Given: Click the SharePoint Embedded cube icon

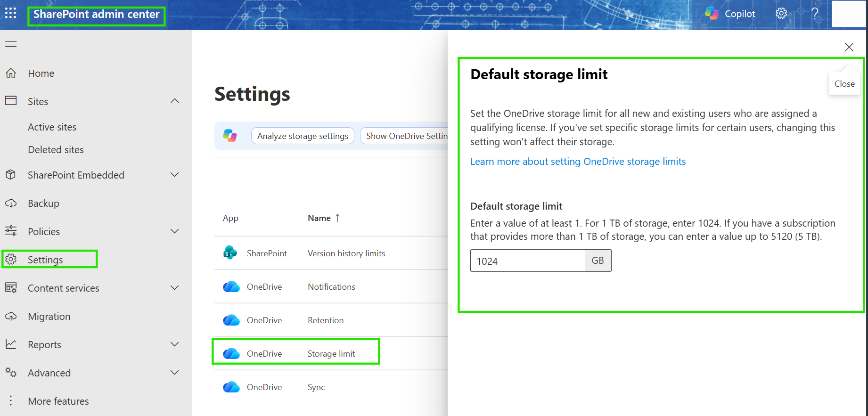Looking at the screenshot, I should [x=11, y=175].
